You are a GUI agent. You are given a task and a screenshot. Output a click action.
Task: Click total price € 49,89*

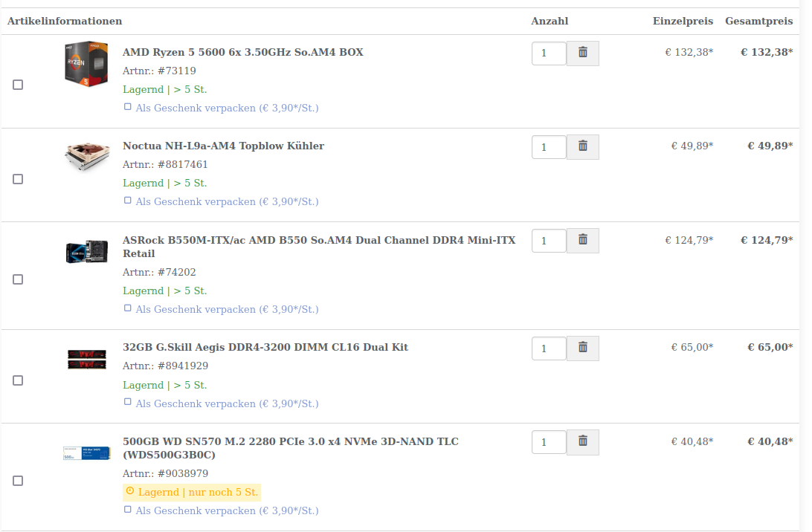point(770,146)
